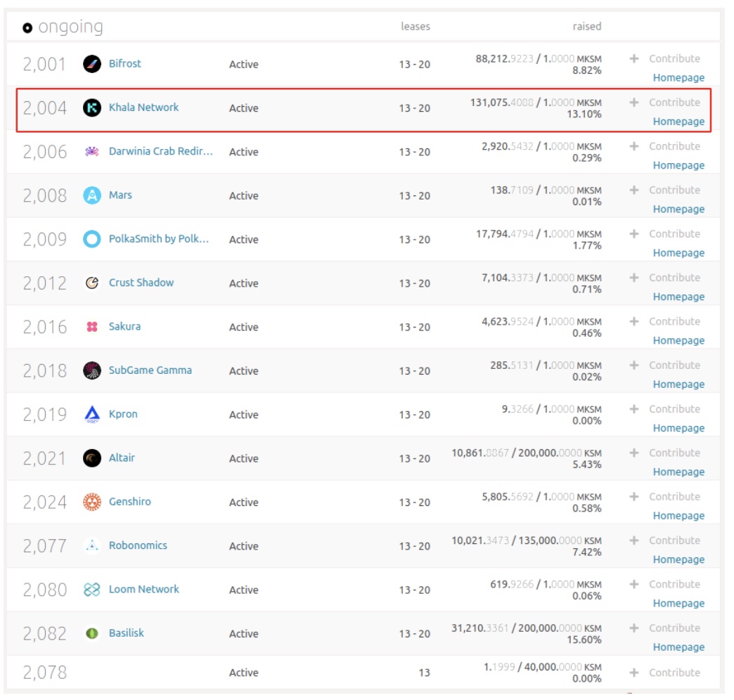Viewport: 734px width, 700px height.
Task: Click the Sakura logo icon
Action: tap(91, 327)
